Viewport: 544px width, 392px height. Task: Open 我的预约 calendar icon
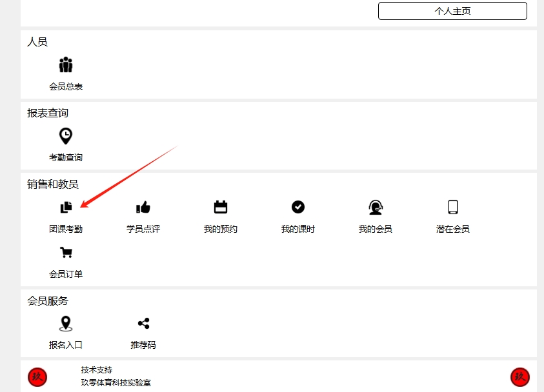[221, 207]
